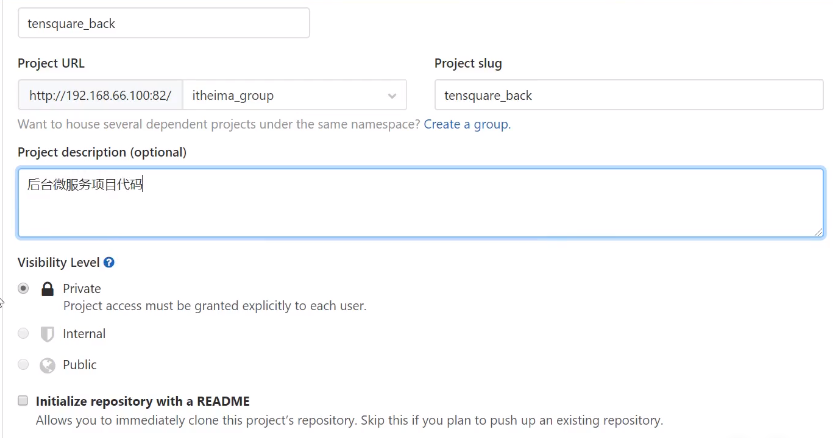833x438 pixels.
Task: Click the description textarea resize grip icon
Action: click(x=819, y=232)
